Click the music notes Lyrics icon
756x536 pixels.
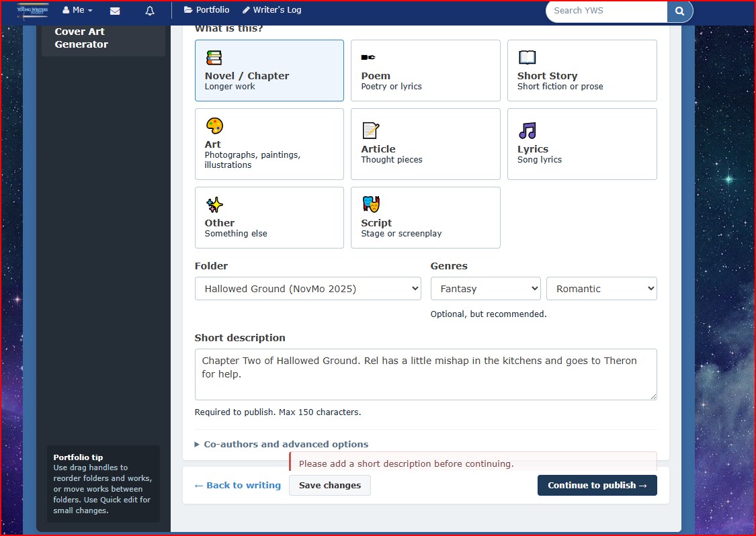point(528,130)
